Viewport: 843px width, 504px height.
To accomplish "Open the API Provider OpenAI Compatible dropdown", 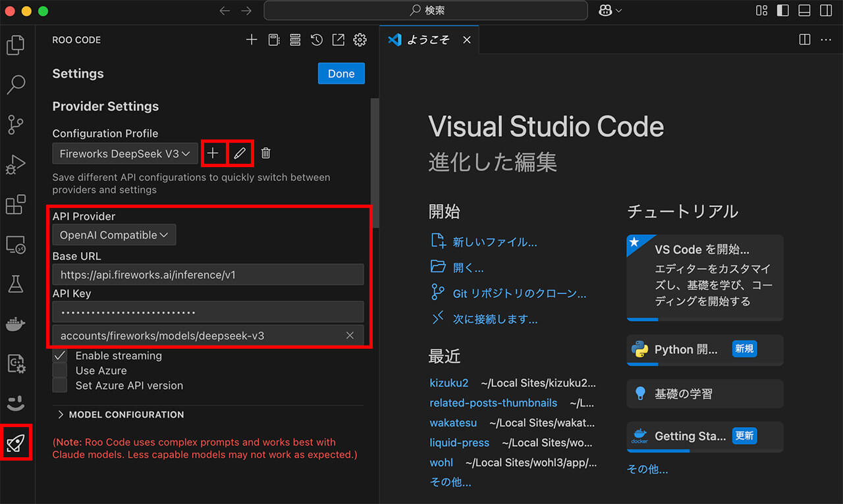I will pyautogui.click(x=114, y=235).
